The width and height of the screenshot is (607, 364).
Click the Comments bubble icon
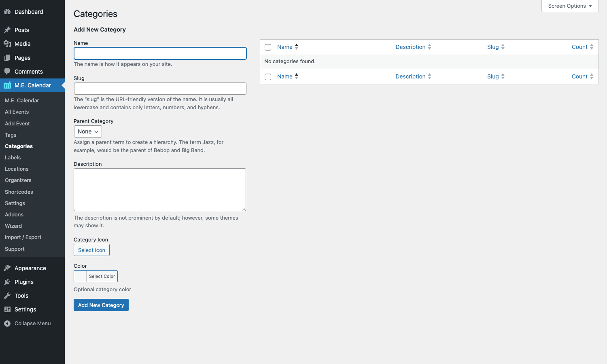pyautogui.click(x=7, y=72)
